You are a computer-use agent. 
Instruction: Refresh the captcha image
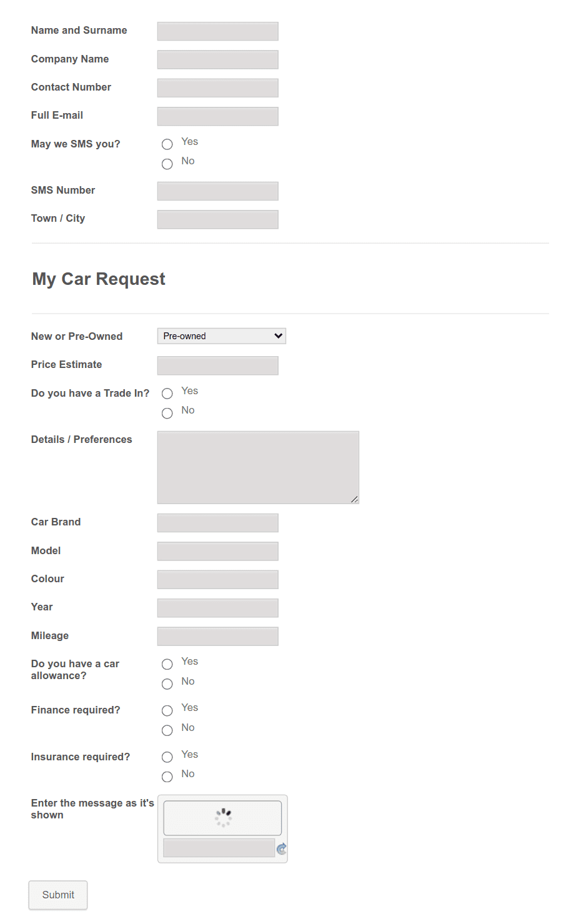[281, 849]
